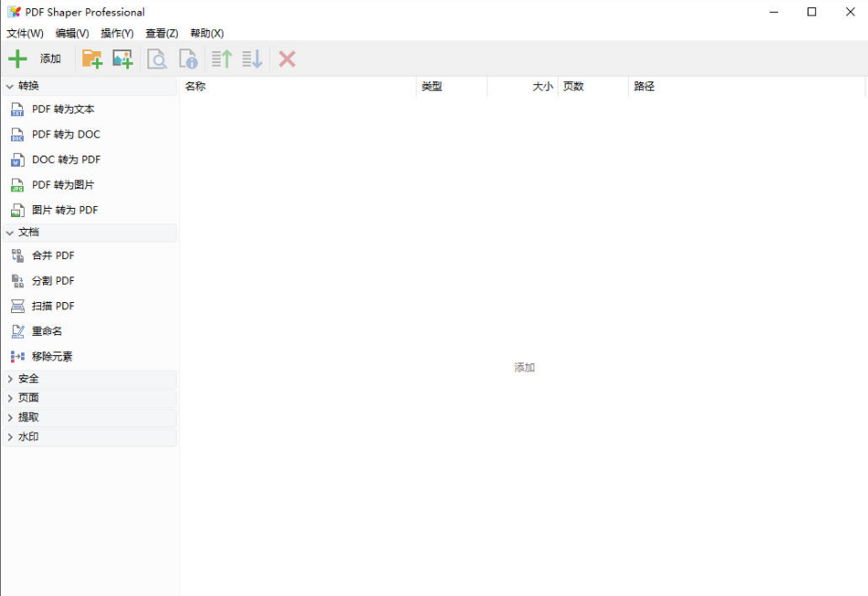Viewport: 868px width, 596px height.
Task: Expand the 页面 section chevron
Action: coord(9,398)
